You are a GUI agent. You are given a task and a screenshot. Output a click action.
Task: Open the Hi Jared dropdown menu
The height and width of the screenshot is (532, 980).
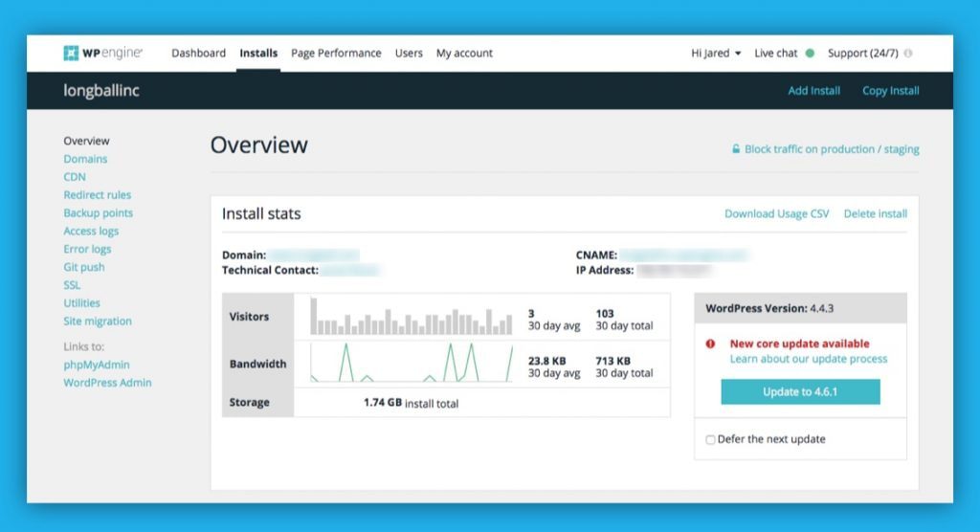click(716, 54)
